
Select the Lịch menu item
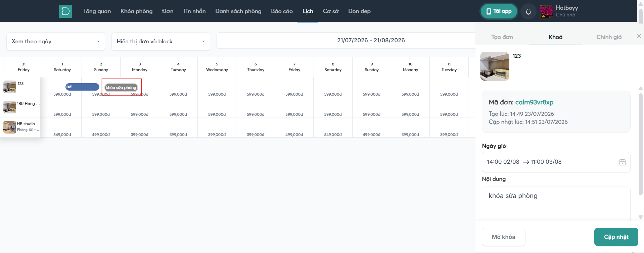pos(308,11)
